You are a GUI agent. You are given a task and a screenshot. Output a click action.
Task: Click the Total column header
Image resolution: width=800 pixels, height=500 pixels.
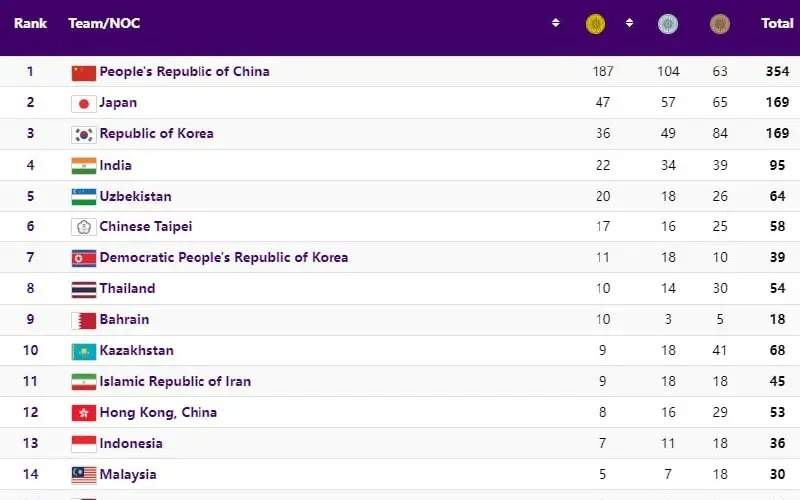pyautogui.click(x=777, y=23)
